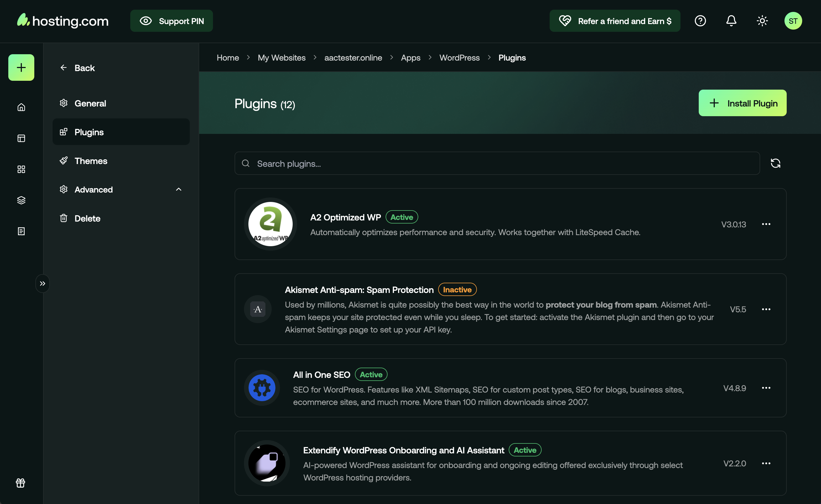Image resolution: width=821 pixels, height=504 pixels.
Task: Click the Home icon in the sidebar
Action: click(21, 107)
